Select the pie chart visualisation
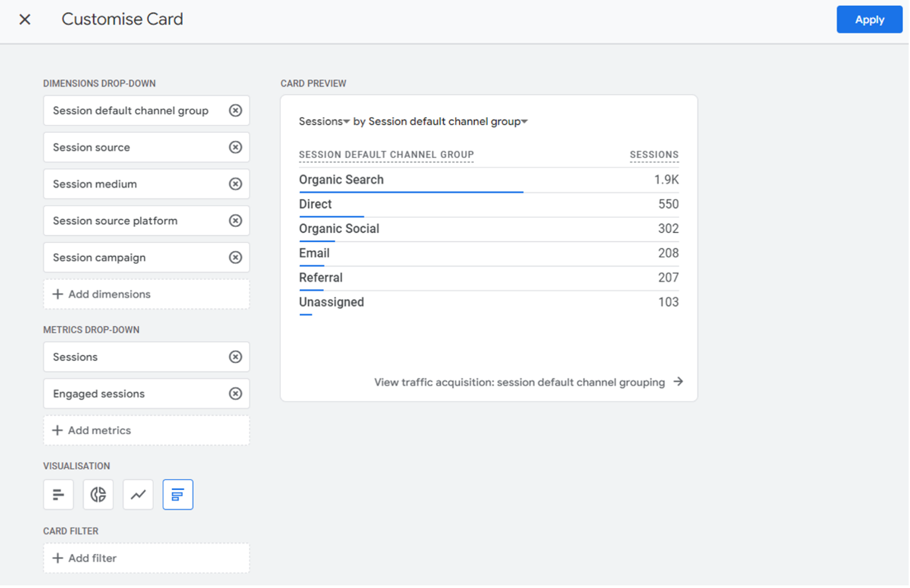The height and width of the screenshot is (588, 910). tap(98, 495)
